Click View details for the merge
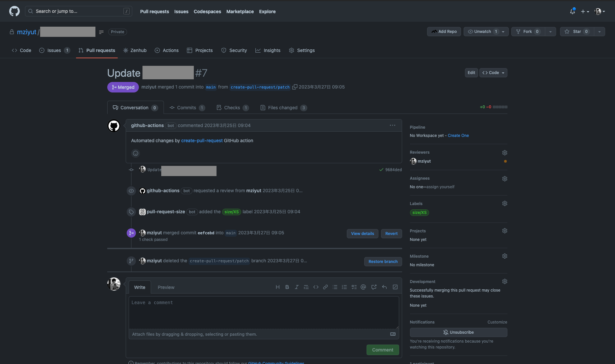This screenshot has width=615, height=364. [362, 234]
